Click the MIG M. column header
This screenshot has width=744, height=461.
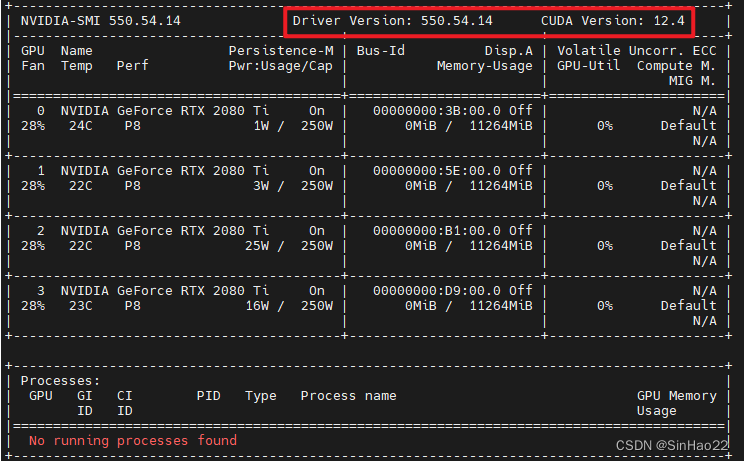692,81
